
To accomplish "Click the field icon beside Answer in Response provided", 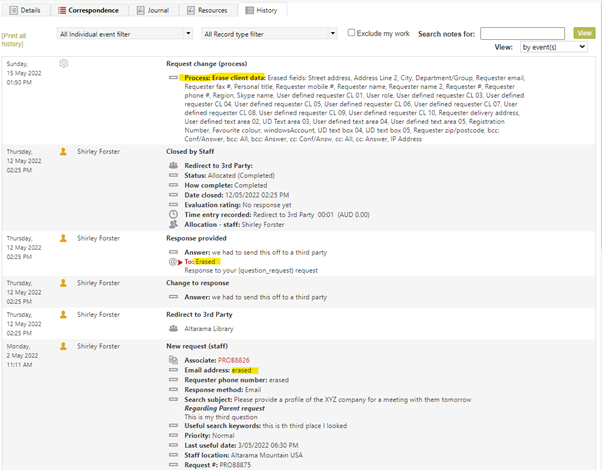I will coord(174,252).
